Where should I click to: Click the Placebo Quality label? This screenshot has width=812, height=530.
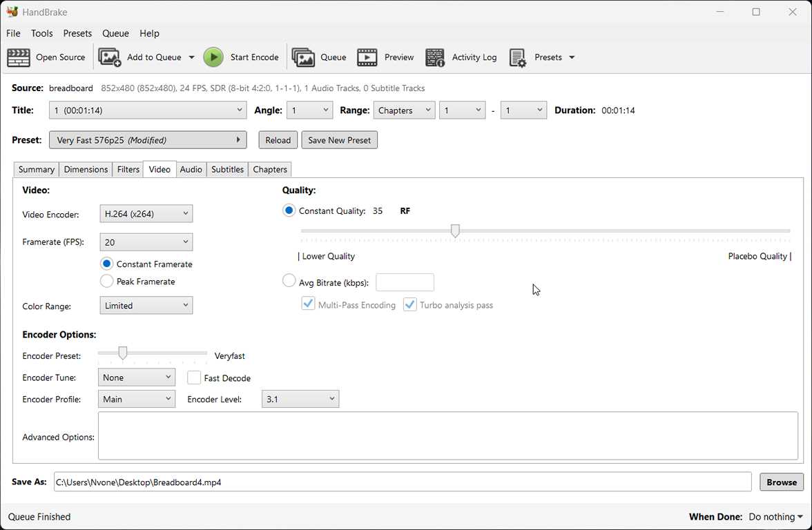tap(757, 256)
